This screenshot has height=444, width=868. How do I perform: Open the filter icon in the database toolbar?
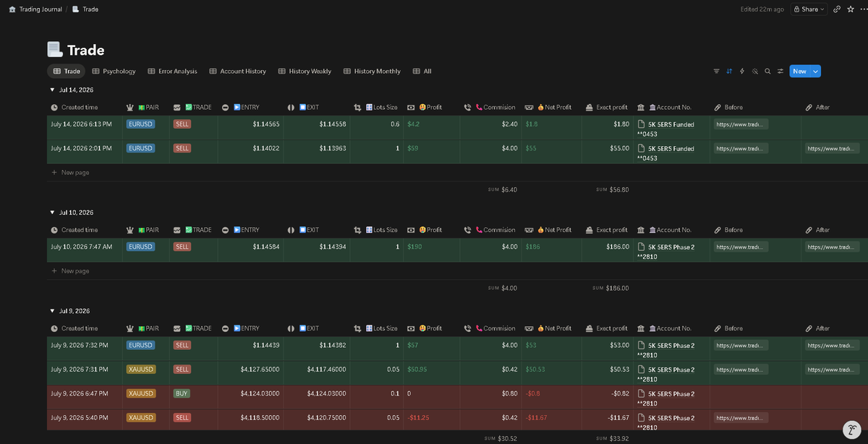pos(716,72)
